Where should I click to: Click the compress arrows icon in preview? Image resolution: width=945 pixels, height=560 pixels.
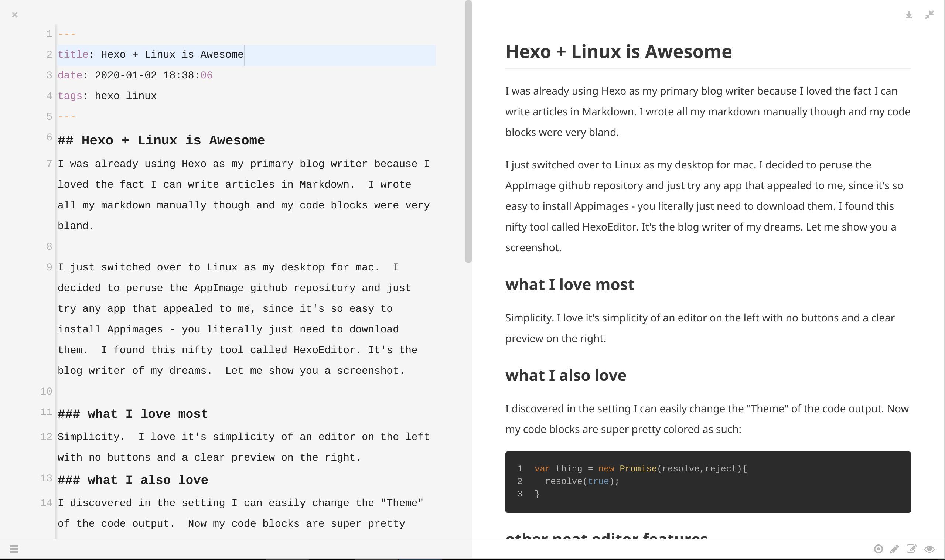(x=929, y=15)
